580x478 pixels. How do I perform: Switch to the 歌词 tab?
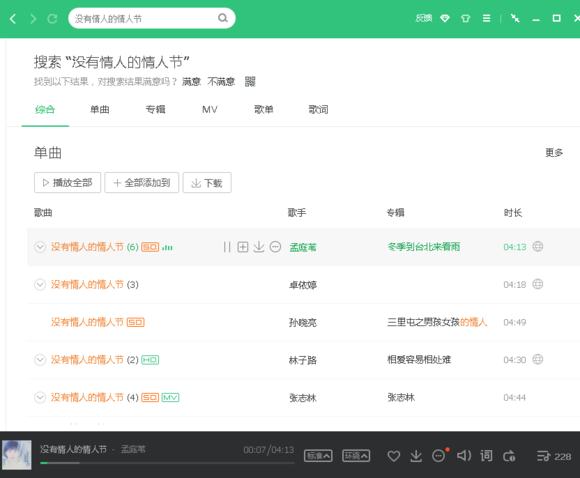tap(318, 110)
